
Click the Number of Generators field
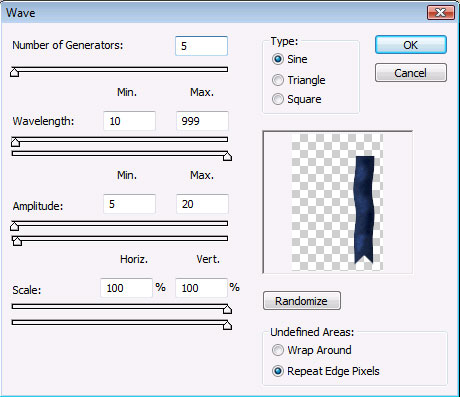coord(201,46)
